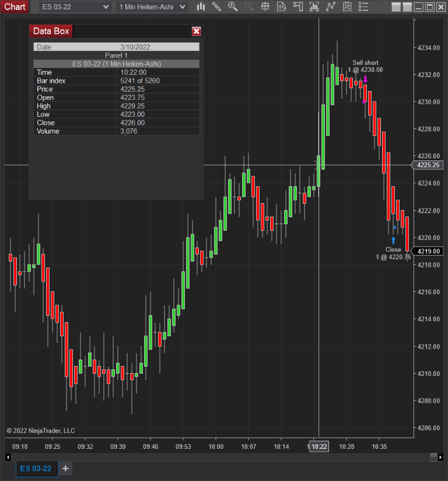Click the Price 4225.25 value in Data Box
448x481 pixels.
pyautogui.click(x=132, y=89)
